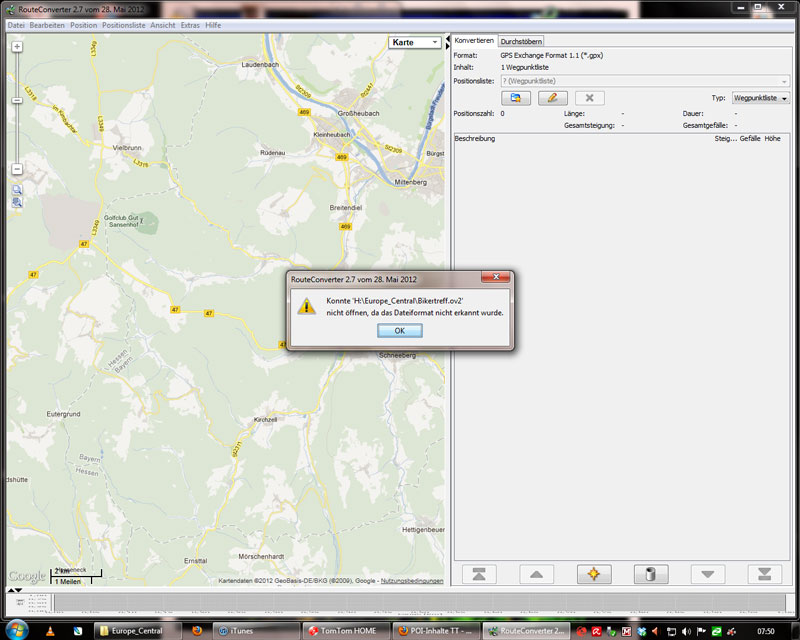Click the volume speaker tray icon
Screen dimensions: 800x640
(x=686, y=631)
